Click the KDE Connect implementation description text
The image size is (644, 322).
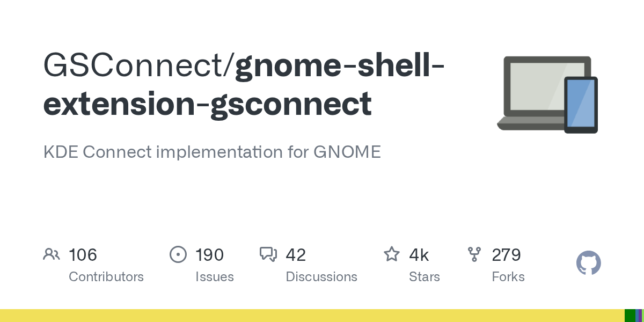coord(212,152)
